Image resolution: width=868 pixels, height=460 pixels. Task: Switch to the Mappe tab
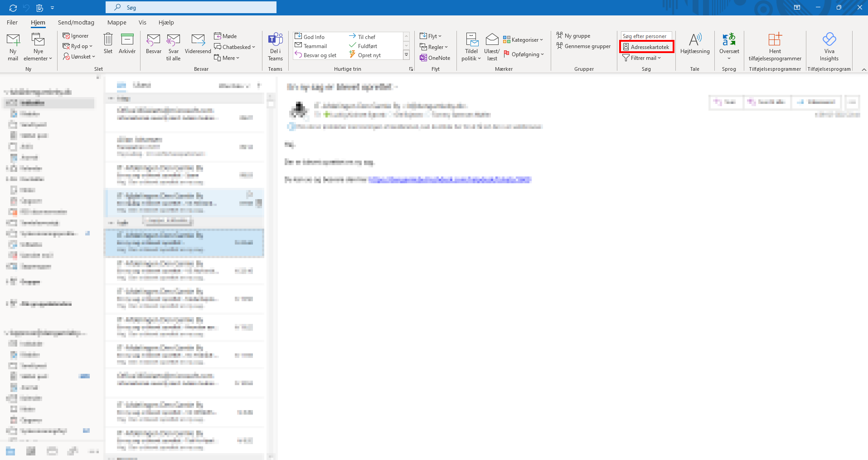[117, 22]
